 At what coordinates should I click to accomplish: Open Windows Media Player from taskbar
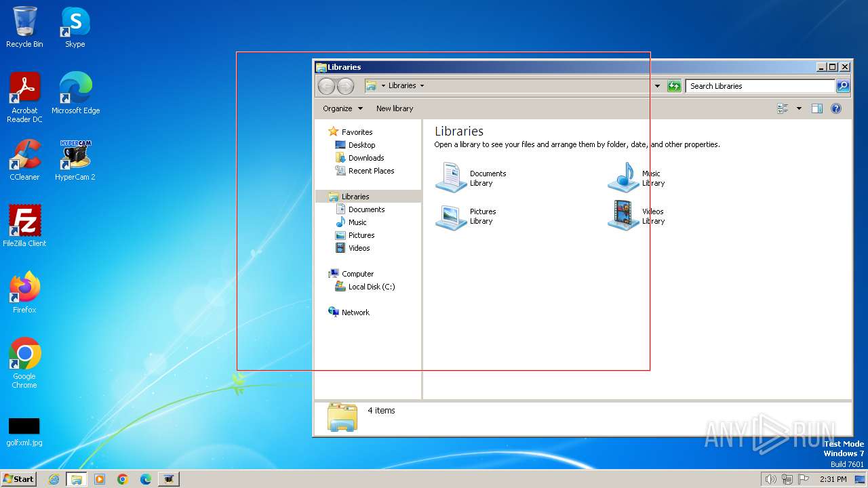[x=100, y=479]
